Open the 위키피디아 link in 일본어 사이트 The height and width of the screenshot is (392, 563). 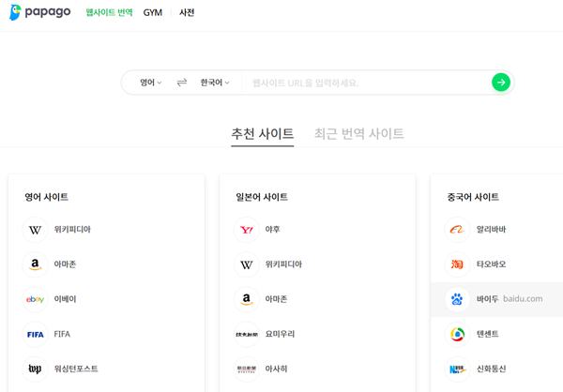click(x=283, y=264)
